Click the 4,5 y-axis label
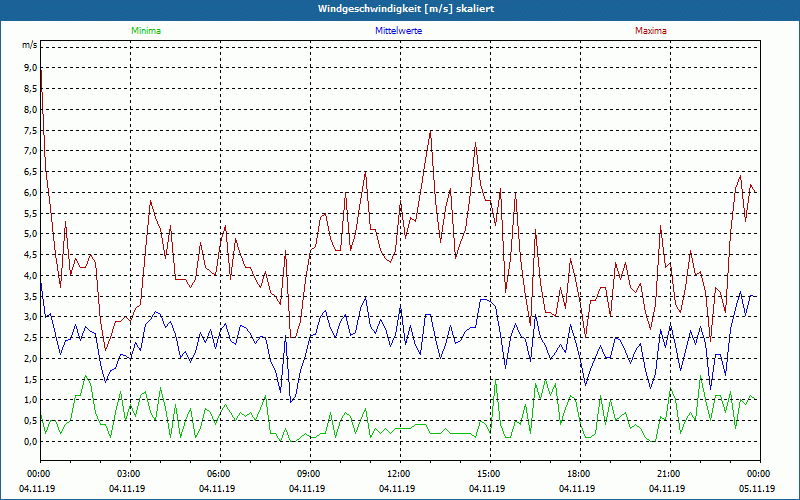800x500 pixels. click(x=31, y=255)
